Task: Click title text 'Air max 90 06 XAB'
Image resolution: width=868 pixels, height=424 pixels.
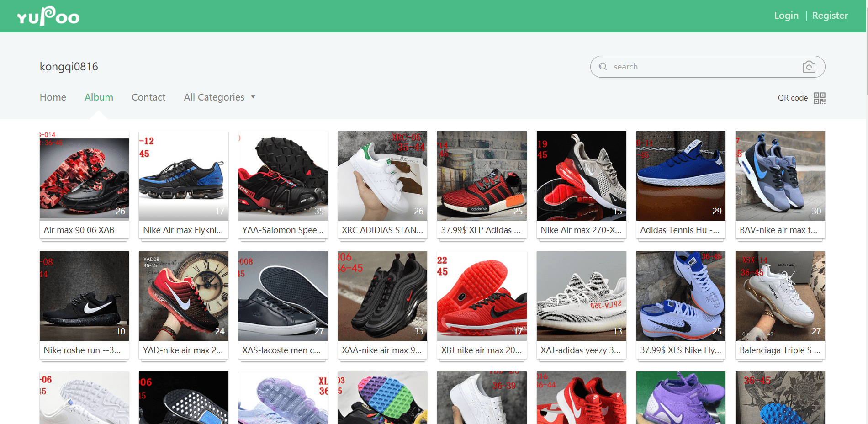Action: 79,230
